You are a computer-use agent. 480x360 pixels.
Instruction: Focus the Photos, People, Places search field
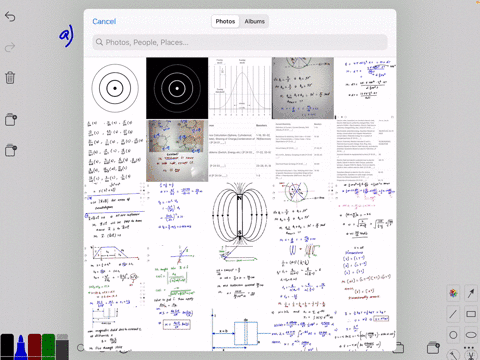tap(240, 42)
